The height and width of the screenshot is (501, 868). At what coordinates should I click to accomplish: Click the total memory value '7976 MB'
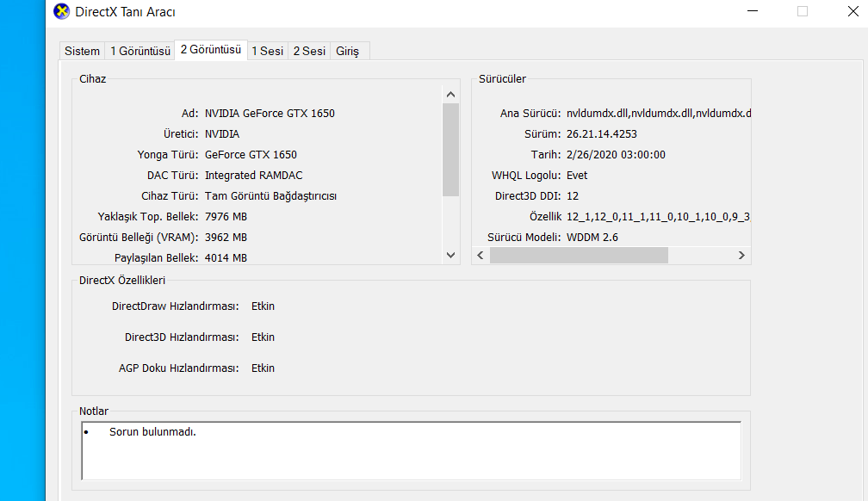coord(226,216)
